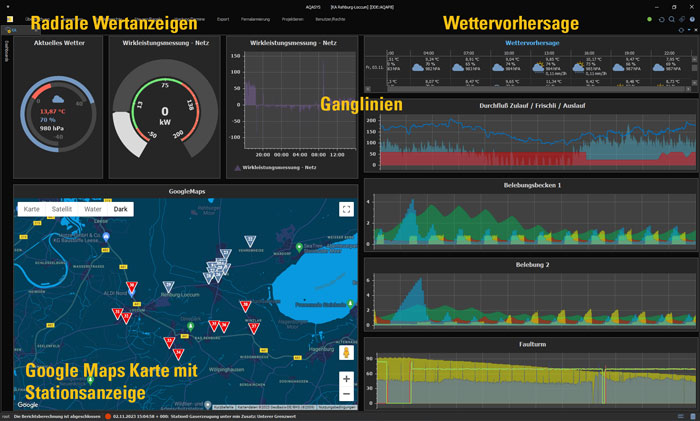Click the Wettervorhersage panel title link
This screenshot has height=421, width=700.
click(532, 43)
